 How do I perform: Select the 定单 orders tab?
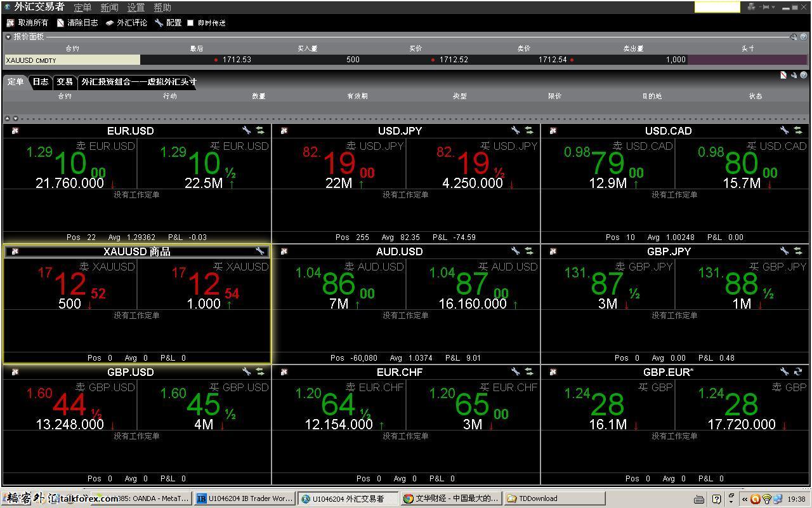click(x=16, y=82)
